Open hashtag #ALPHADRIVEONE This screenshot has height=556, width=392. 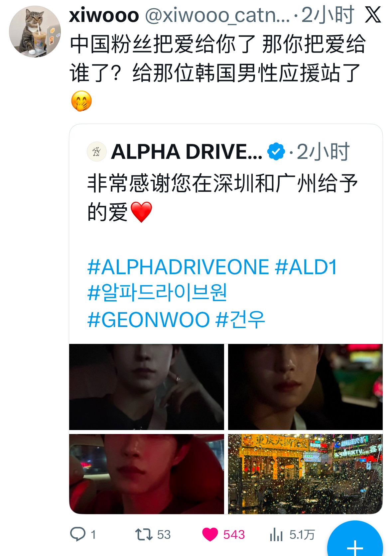(178, 267)
